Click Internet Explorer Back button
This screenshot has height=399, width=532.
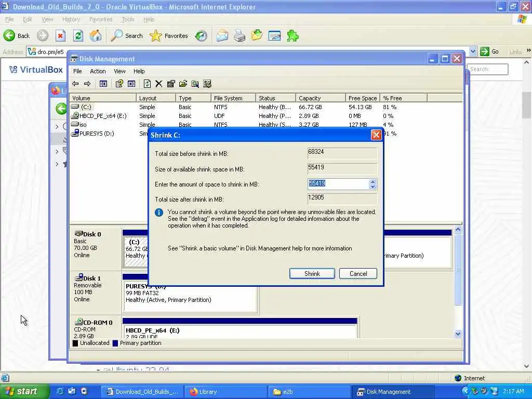click(17, 36)
